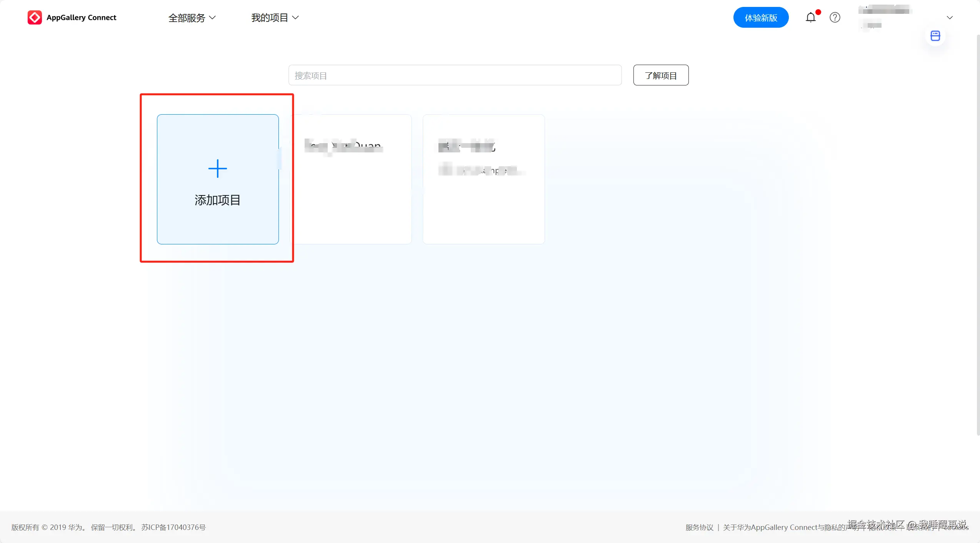Click the 添加项目 card label
Screen dimensions: 980x543
(217, 200)
